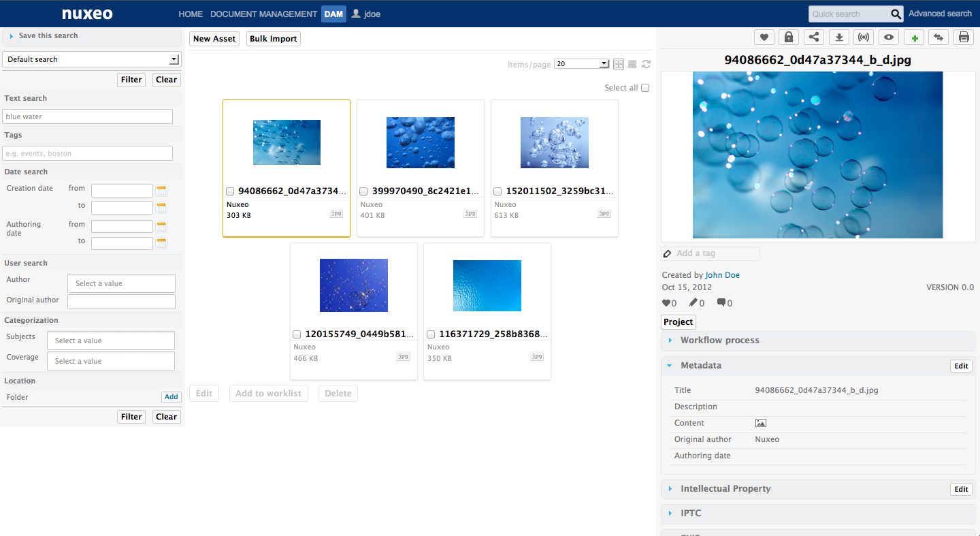
Task: Click the Content picture icon in Metadata
Action: pos(761,423)
